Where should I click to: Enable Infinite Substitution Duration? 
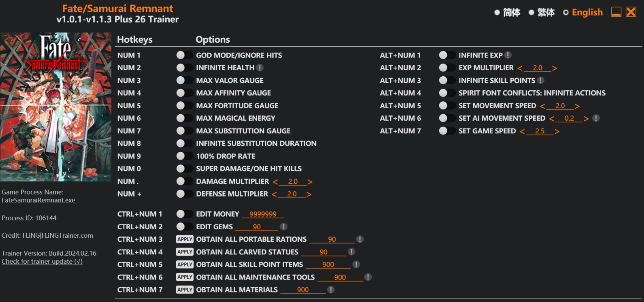pos(184,143)
